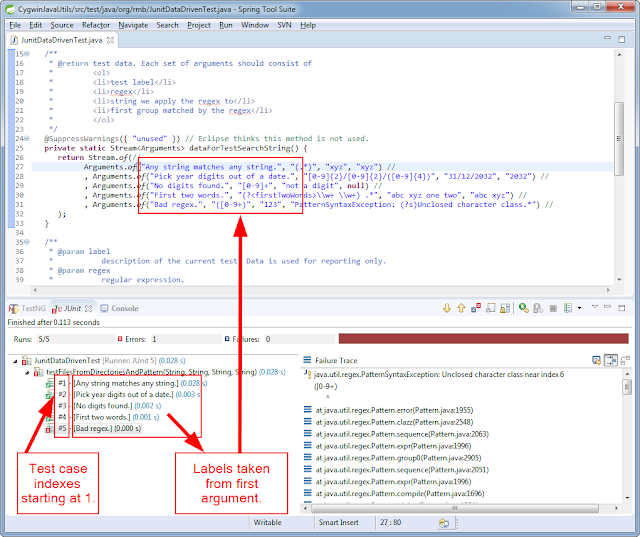Click the Failure Trace scroll-down arrow
Image resolution: width=640 pixels, height=537 pixels.
tap(627, 497)
